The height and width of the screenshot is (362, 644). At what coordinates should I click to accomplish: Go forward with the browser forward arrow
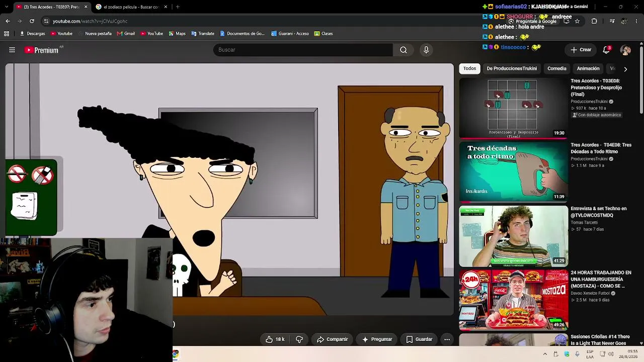tap(20, 21)
